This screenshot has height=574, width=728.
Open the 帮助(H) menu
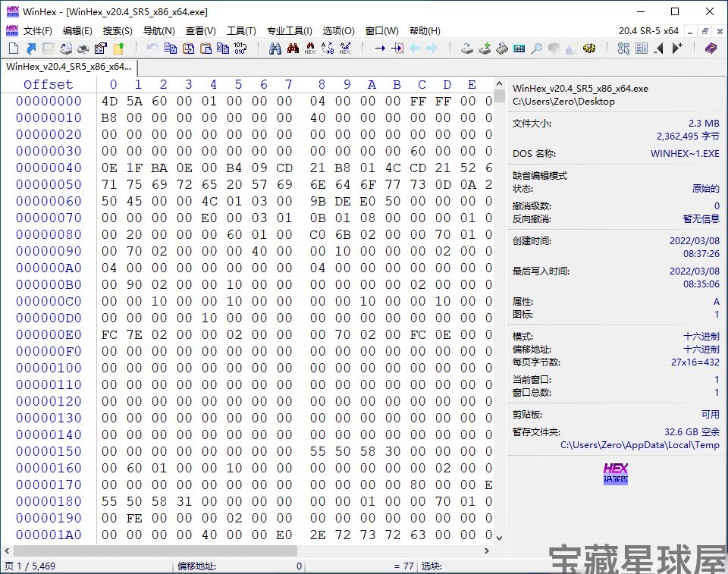(425, 31)
